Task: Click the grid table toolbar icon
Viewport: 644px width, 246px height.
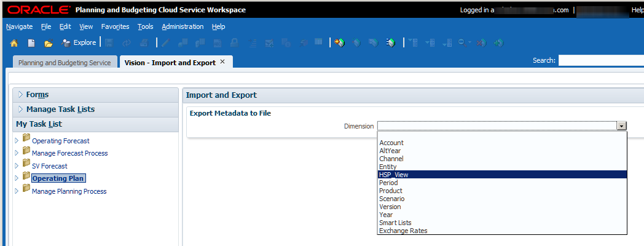Action: coord(318,42)
